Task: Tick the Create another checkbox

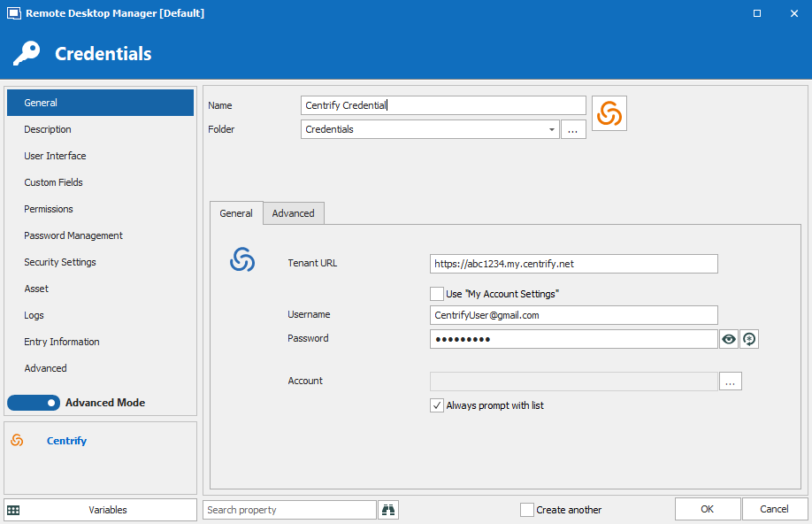Action: point(527,510)
